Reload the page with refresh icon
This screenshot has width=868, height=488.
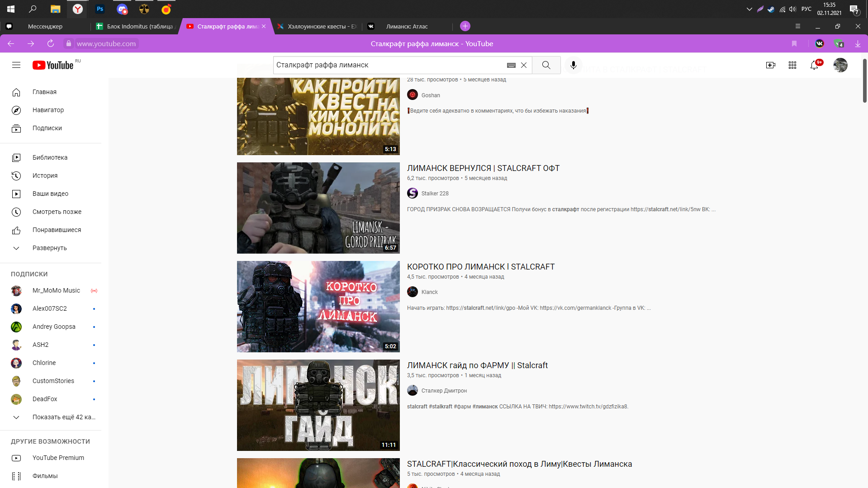(51, 44)
